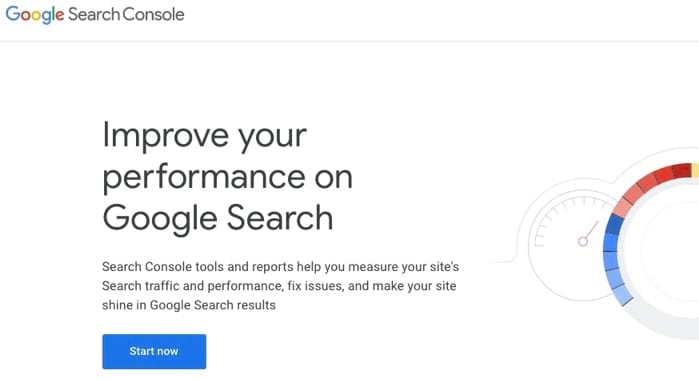Image resolution: width=699 pixels, height=379 pixels.
Task: Click the "Improve your" headline line
Action: (204, 136)
